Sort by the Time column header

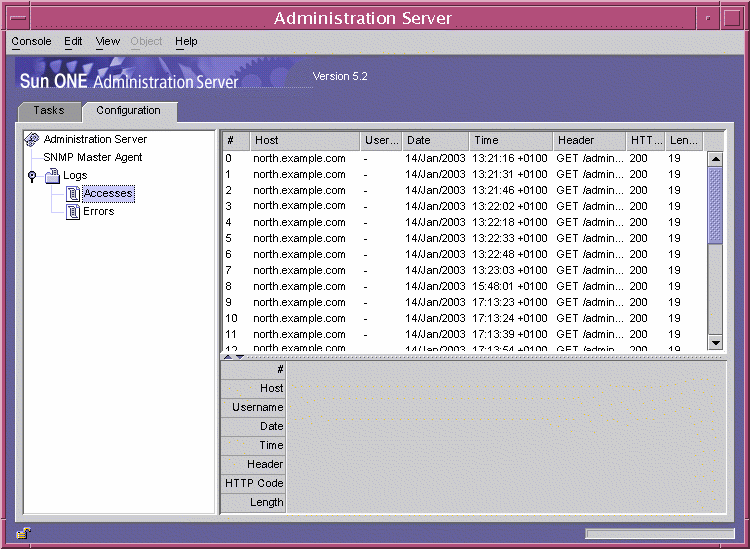click(511, 141)
